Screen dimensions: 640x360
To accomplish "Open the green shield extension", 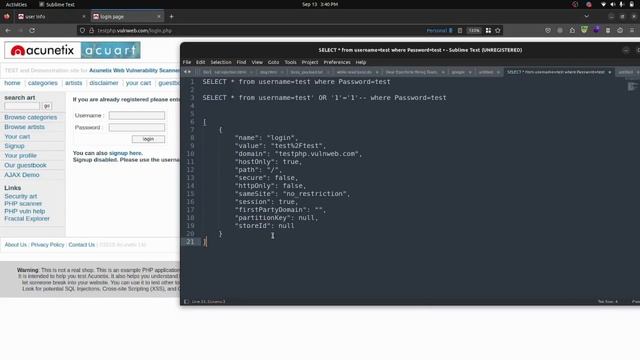I will coord(584,30).
